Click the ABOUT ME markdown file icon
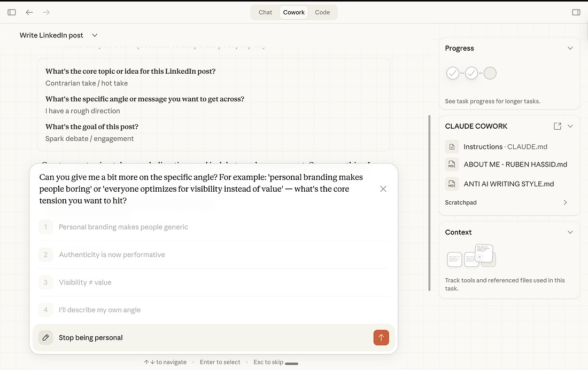The image size is (588, 370). pyautogui.click(x=452, y=164)
